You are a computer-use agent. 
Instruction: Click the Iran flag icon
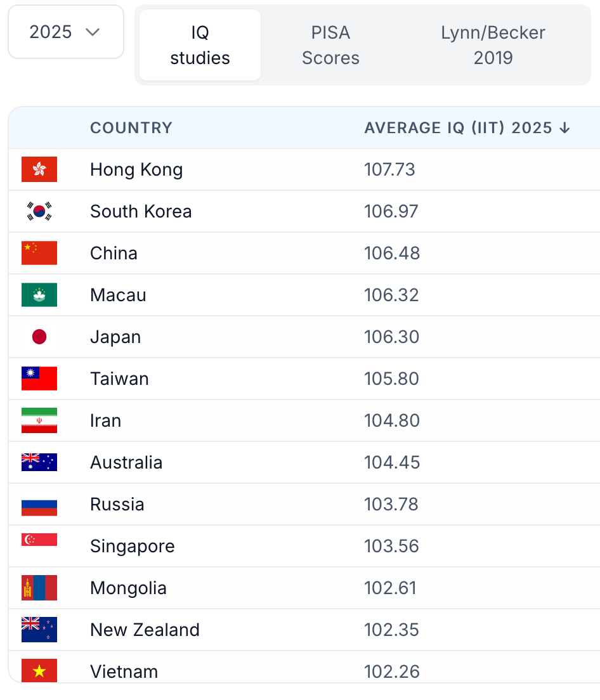point(39,420)
